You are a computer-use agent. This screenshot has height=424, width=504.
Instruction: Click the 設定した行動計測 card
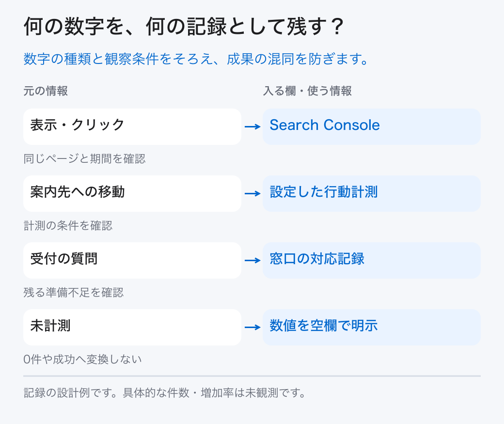(x=372, y=193)
